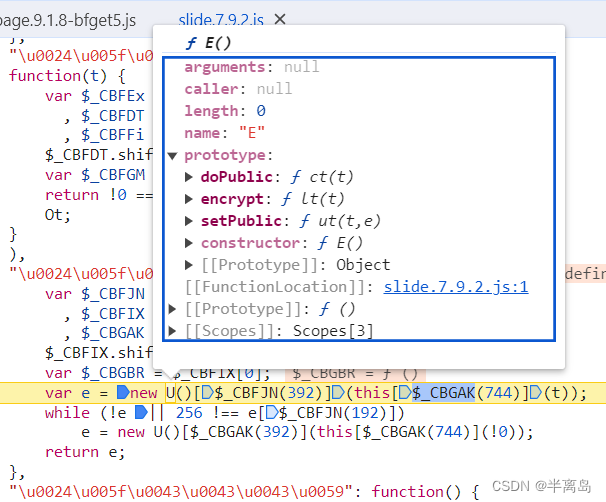606x502 pixels.
Task: Click 'var $_CBFGM' code line
Action: point(95,175)
